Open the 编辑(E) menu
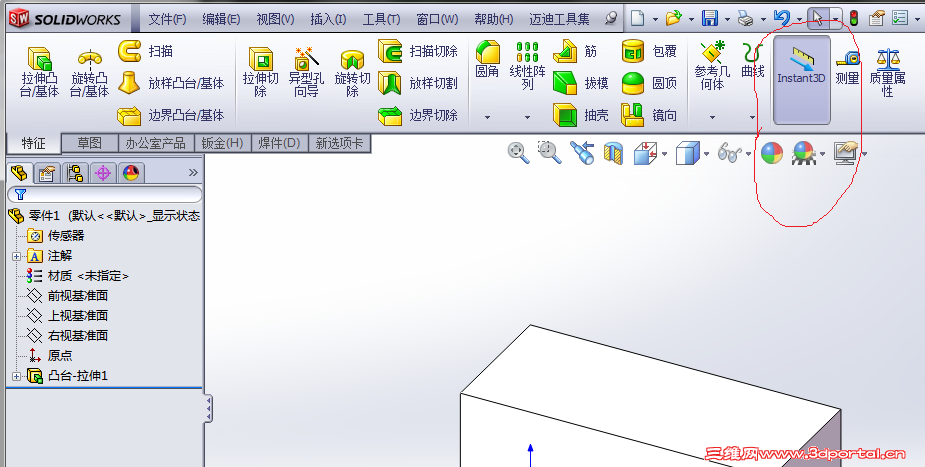925x467 pixels. pos(221,19)
